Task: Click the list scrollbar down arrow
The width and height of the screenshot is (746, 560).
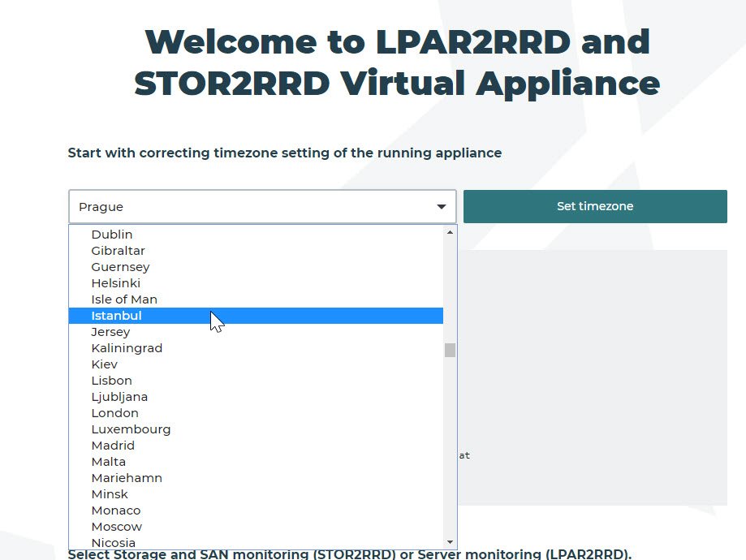Action: pos(450,541)
